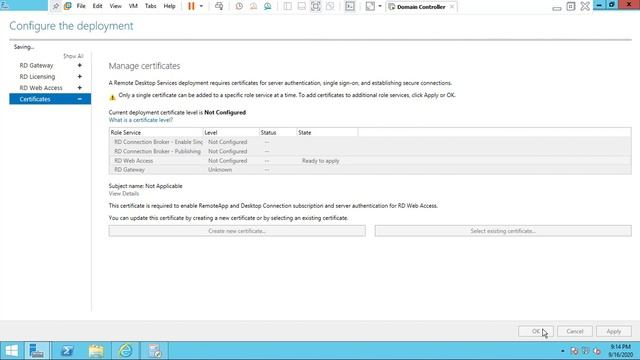Click the stretch guest display icon
The width and height of the screenshot is (640, 360).
click(370, 6)
